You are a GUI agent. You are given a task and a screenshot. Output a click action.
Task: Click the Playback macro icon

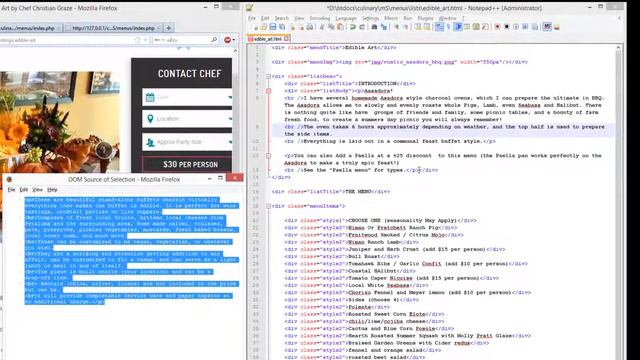pos(516,27)
